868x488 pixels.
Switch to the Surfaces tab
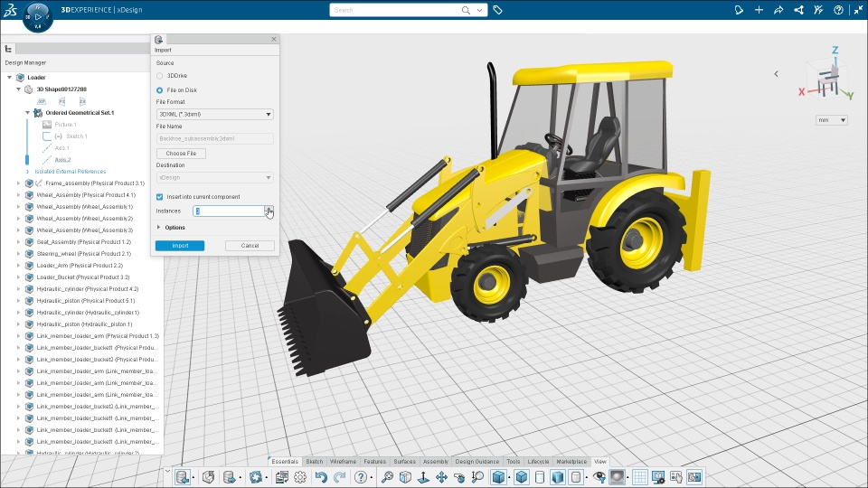tap(405, 462)
